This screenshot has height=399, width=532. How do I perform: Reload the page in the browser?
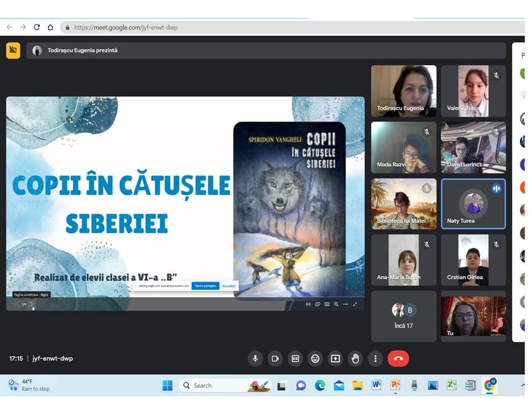[x=37, y=27]
